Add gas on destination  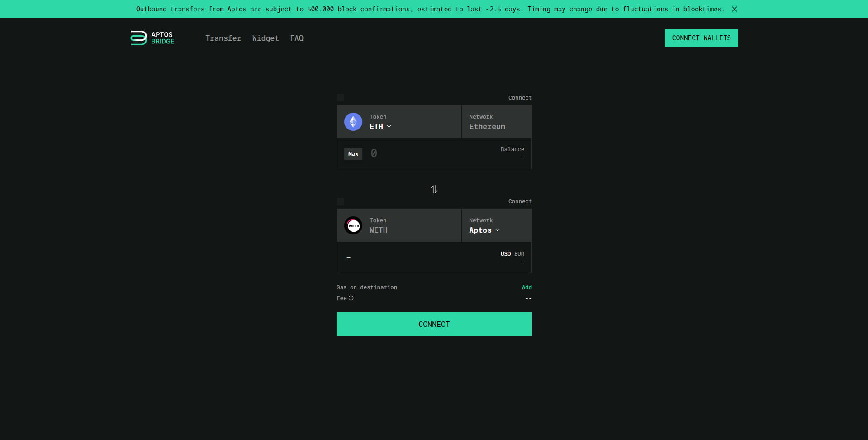[x=527, y=287]
